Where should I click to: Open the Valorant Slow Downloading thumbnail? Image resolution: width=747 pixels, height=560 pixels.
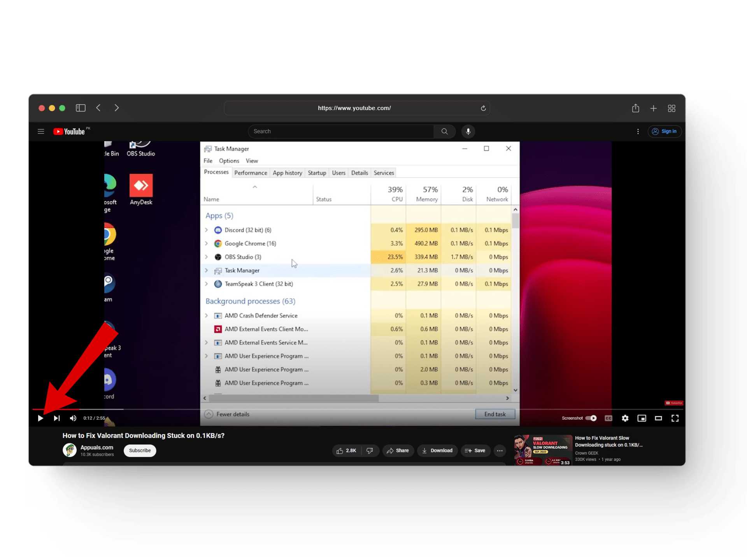click(543, 450)
